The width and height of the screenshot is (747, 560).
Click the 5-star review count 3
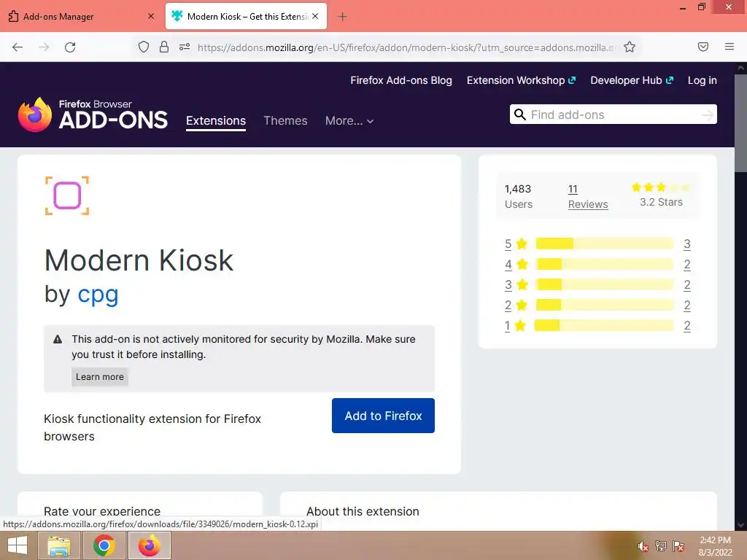(687, 244)
